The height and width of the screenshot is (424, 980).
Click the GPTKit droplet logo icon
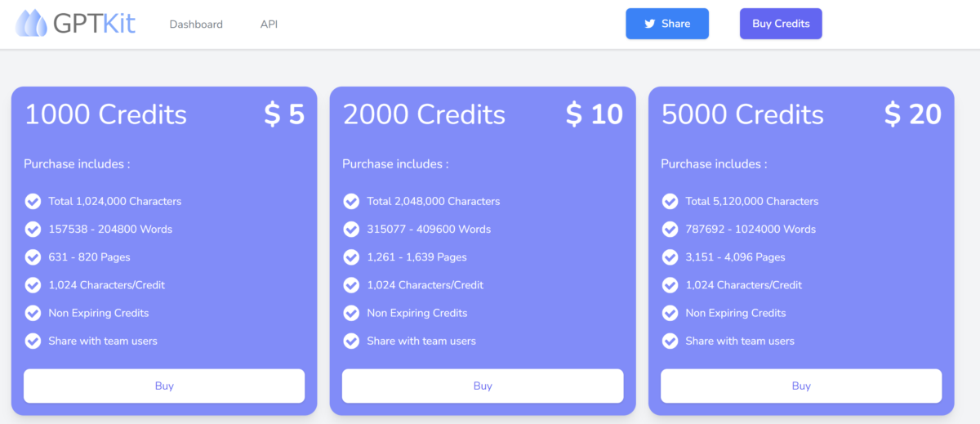click(32, 23)
